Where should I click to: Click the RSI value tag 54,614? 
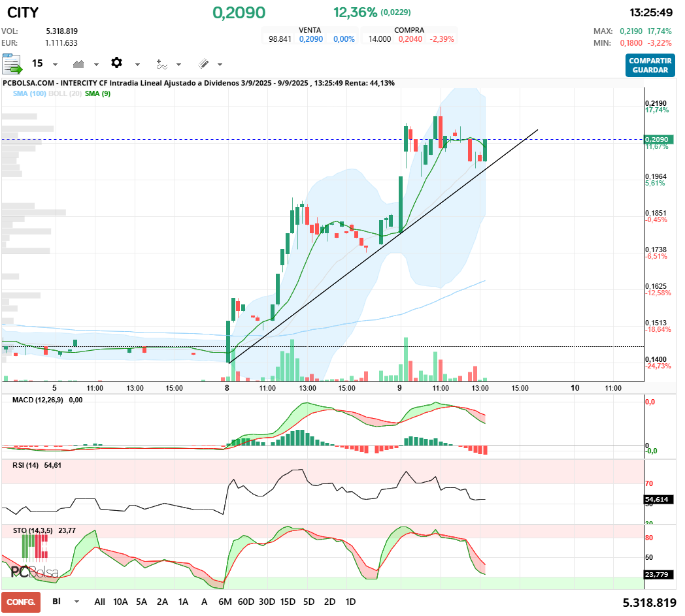pos(659,500)
